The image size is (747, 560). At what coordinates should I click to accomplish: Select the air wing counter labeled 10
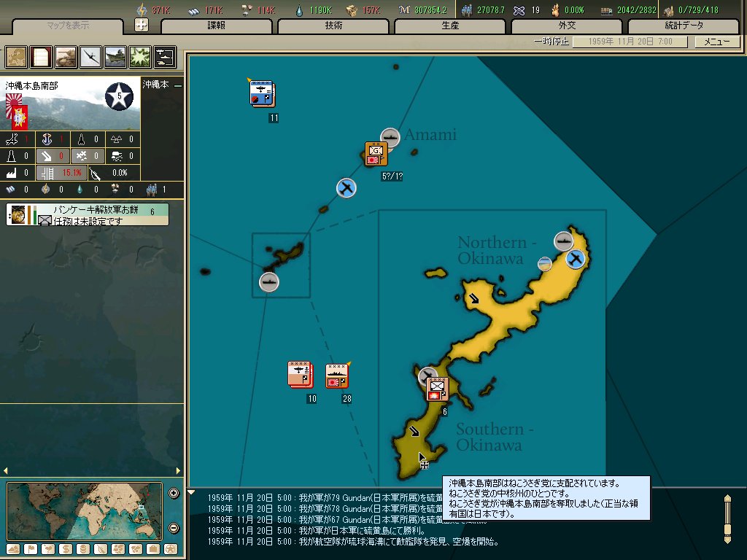click(x=300, y=374)
